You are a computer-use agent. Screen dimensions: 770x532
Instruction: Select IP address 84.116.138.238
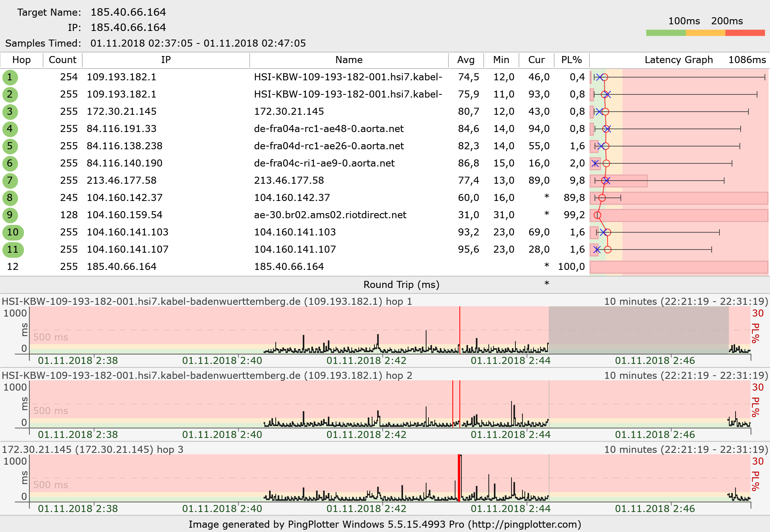125,146
